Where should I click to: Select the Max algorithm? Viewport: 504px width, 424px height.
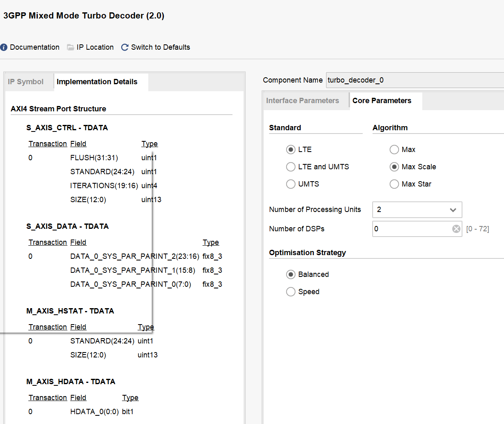(394, 150)
